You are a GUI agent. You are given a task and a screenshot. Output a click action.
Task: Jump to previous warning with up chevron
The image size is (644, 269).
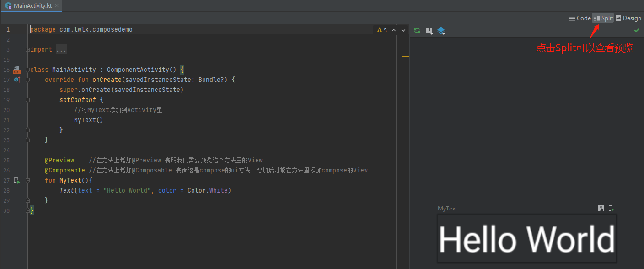coord(393,30)
